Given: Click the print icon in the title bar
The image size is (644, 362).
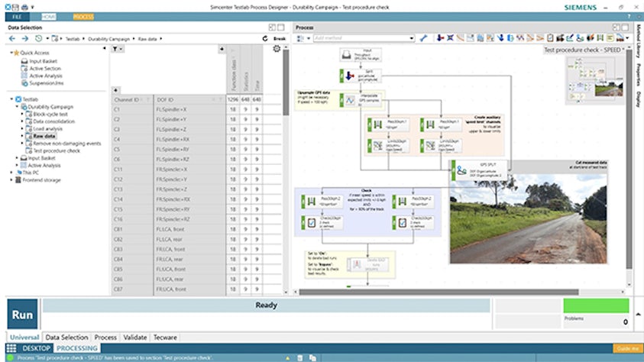Looking at the screenshot, I should [24, 7].
